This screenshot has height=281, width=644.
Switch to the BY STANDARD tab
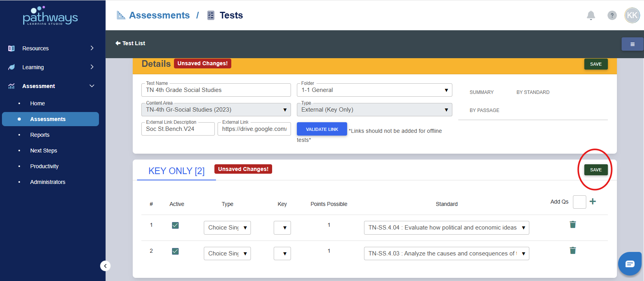tap(533, 92)
